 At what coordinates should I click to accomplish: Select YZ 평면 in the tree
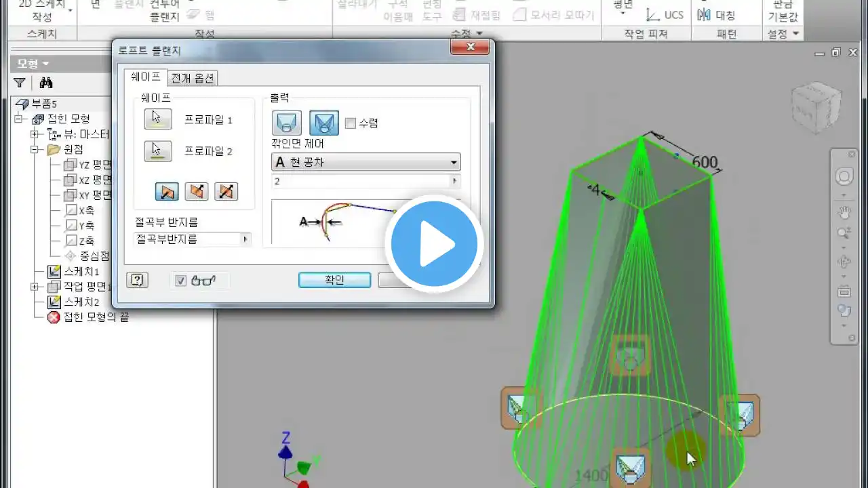tap(89, 165)
